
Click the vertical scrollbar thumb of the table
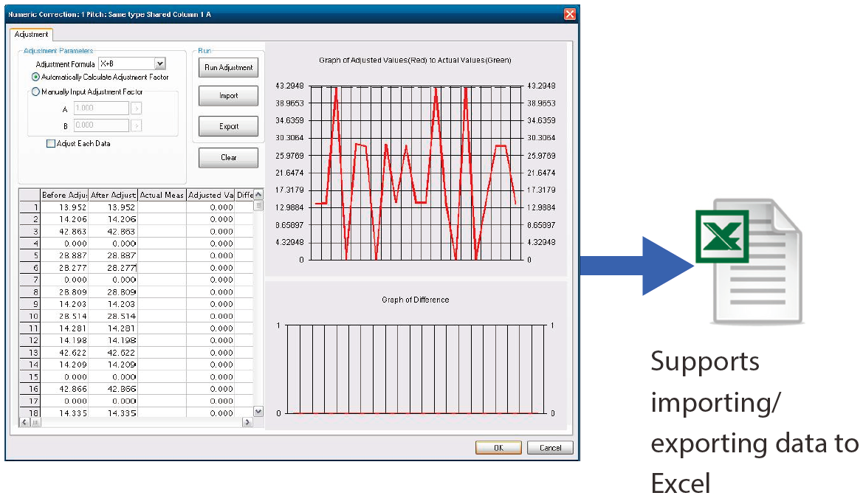pos(258,206)
